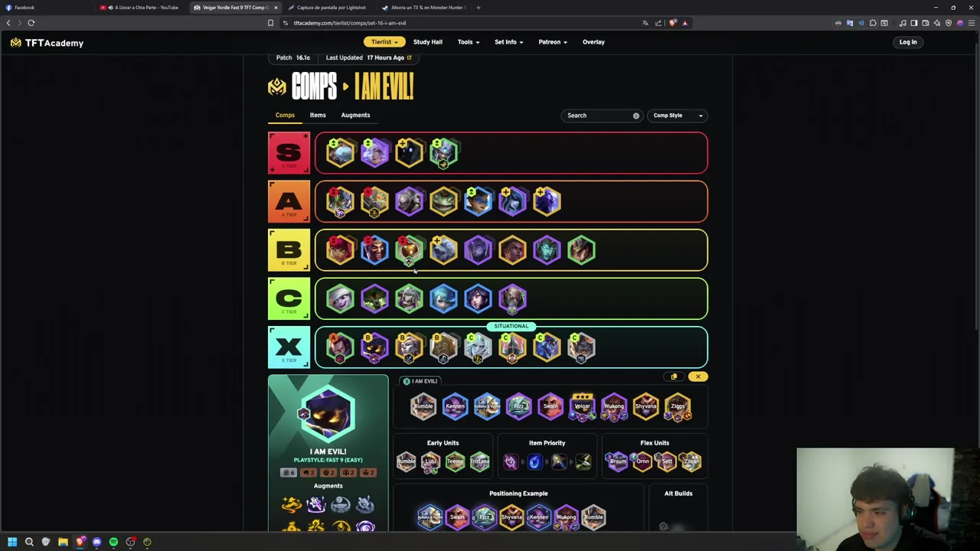Screen dimensions: 980x551
Task: Select Rumble under Early Units
Action: (x=406, y=461)
